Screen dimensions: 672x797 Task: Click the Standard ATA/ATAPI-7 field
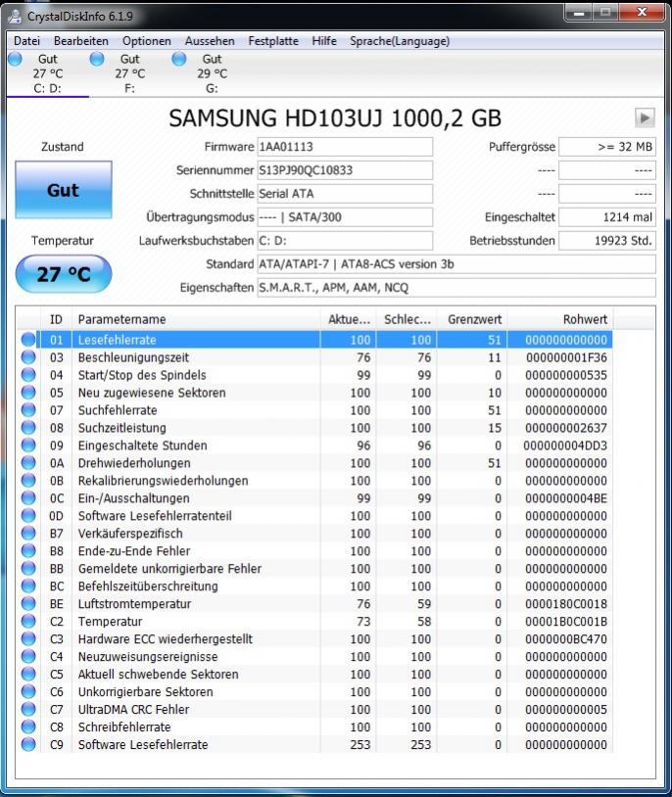tap(456, 264)
